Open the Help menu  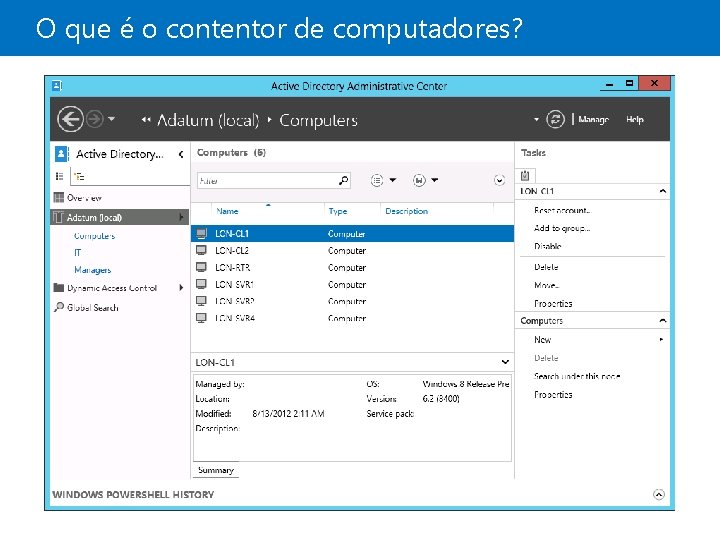coord(635,119)
